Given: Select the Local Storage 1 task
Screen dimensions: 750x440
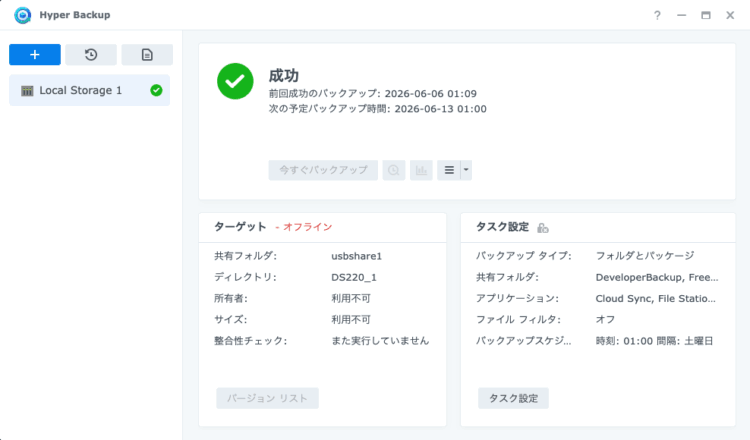Looking at the screenshot, I should pyautogui.click(x=89, y=90).
